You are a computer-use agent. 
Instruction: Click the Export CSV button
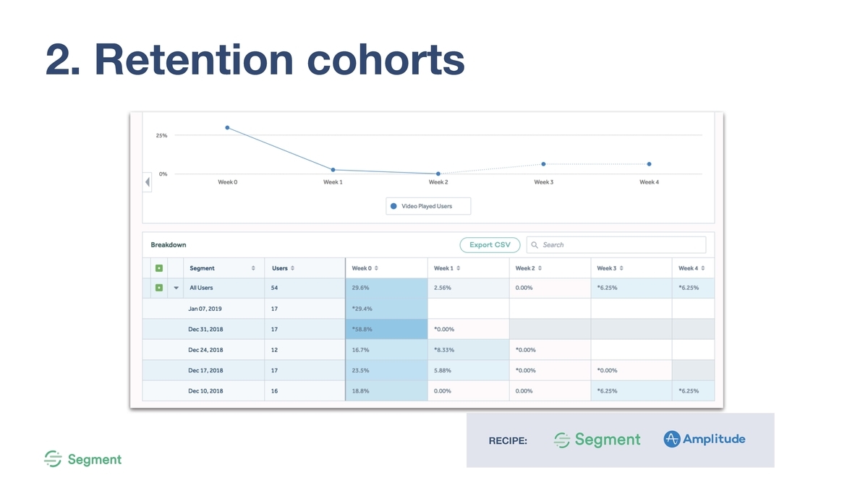[490, 244]
